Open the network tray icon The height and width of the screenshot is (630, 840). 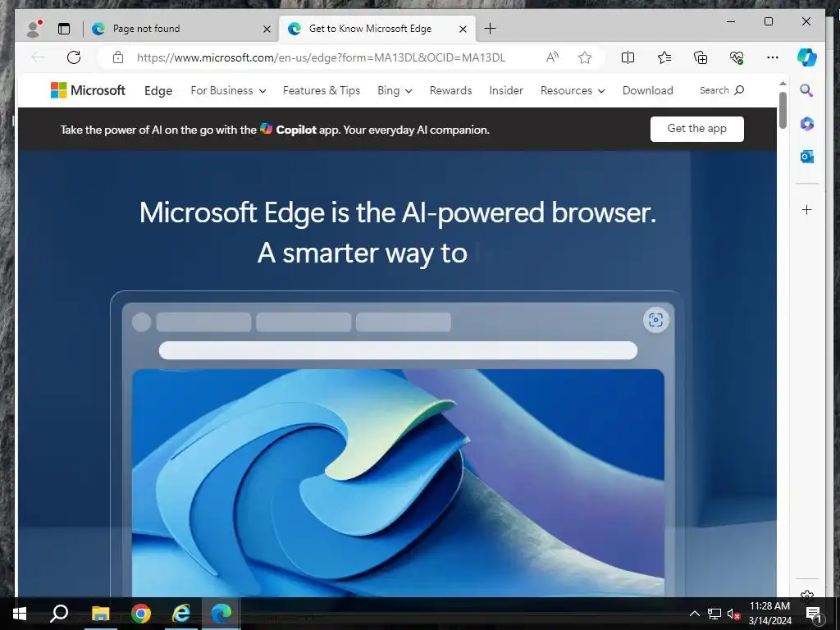714,614
